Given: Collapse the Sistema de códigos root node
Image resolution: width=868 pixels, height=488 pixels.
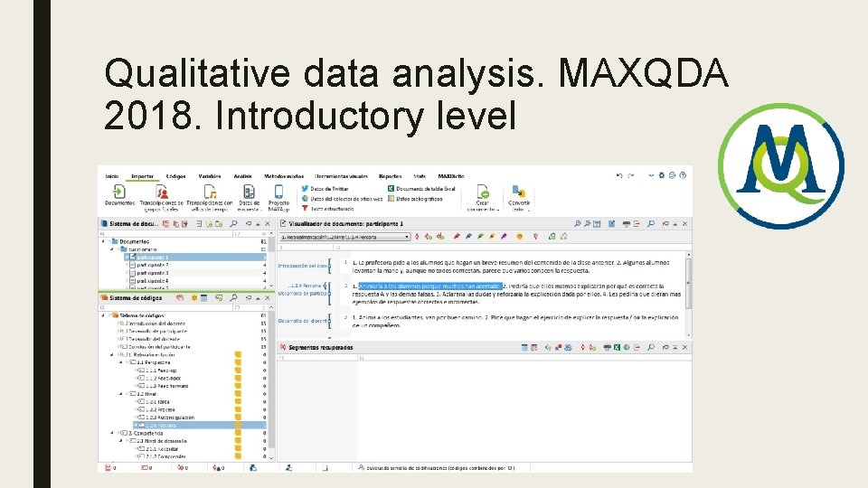Looking at the screenshot, I should [103, 315].
